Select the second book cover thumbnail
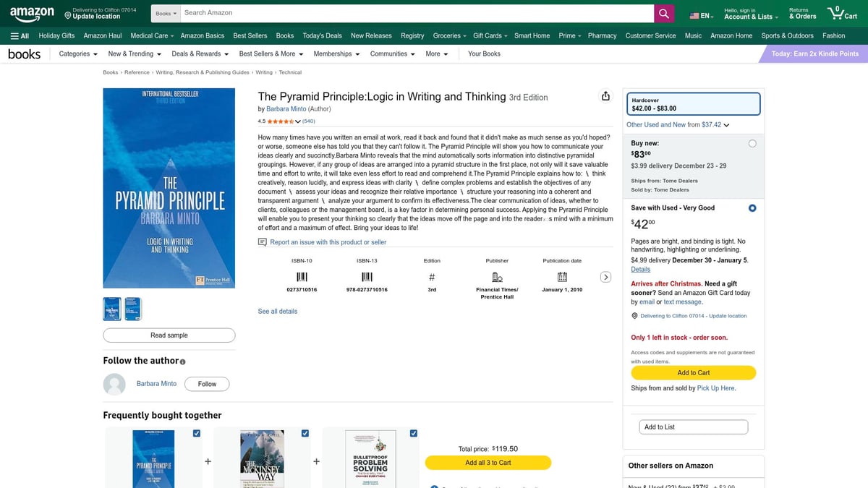The width and height of the screenshot is (868, 488). pos(134,308)
